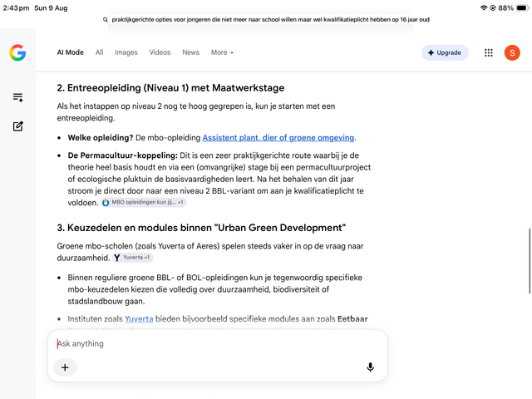Tap the battery indicator in status bar
The width and height of the screenshot is (532, 399).
click(522, 7)
